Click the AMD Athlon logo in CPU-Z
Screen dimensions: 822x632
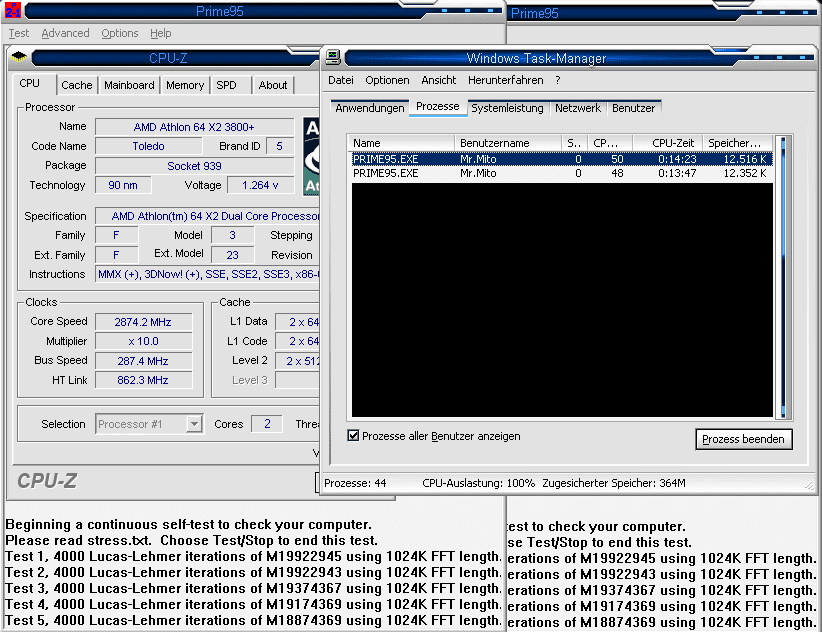coord(311,156)
